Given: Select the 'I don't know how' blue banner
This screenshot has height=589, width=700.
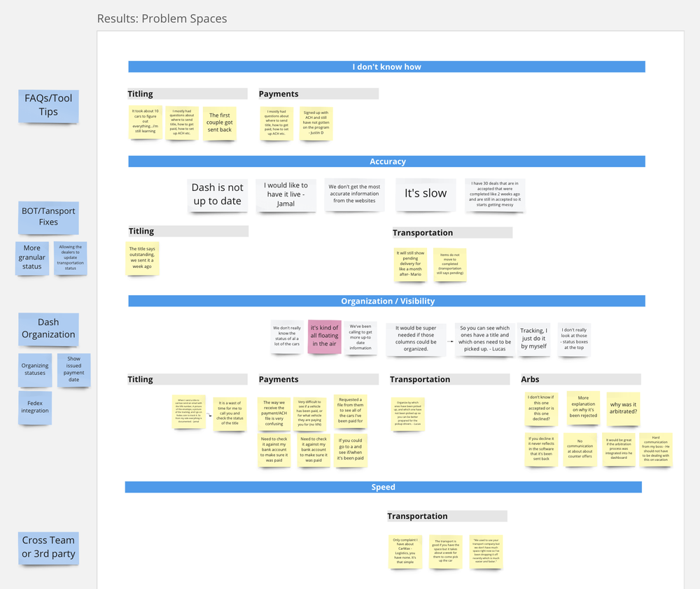Looking at the screenshot, I should [x=386, y=66].
